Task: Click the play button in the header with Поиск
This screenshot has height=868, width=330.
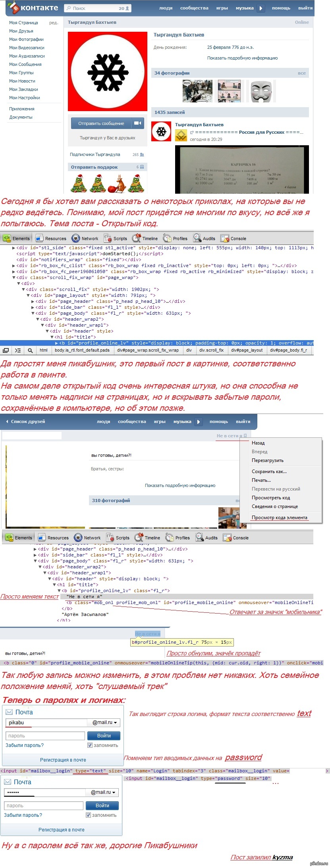Action: click(x=261, y=8)
